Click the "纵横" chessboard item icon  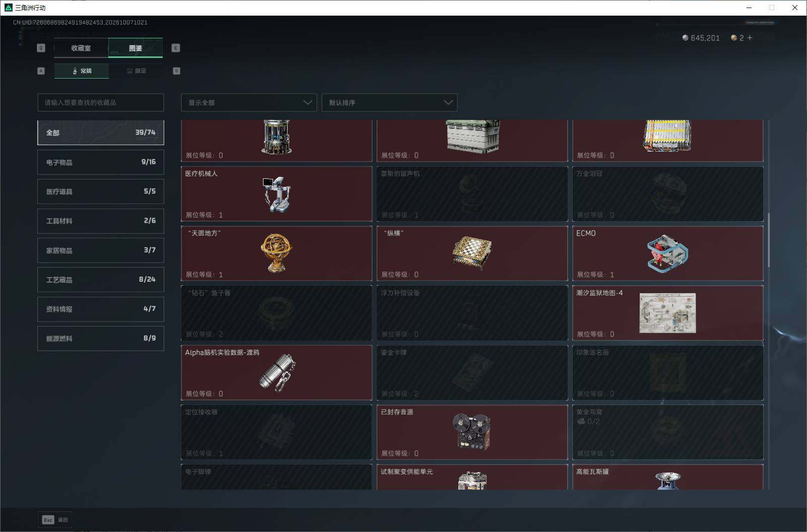tap(472, 253)
